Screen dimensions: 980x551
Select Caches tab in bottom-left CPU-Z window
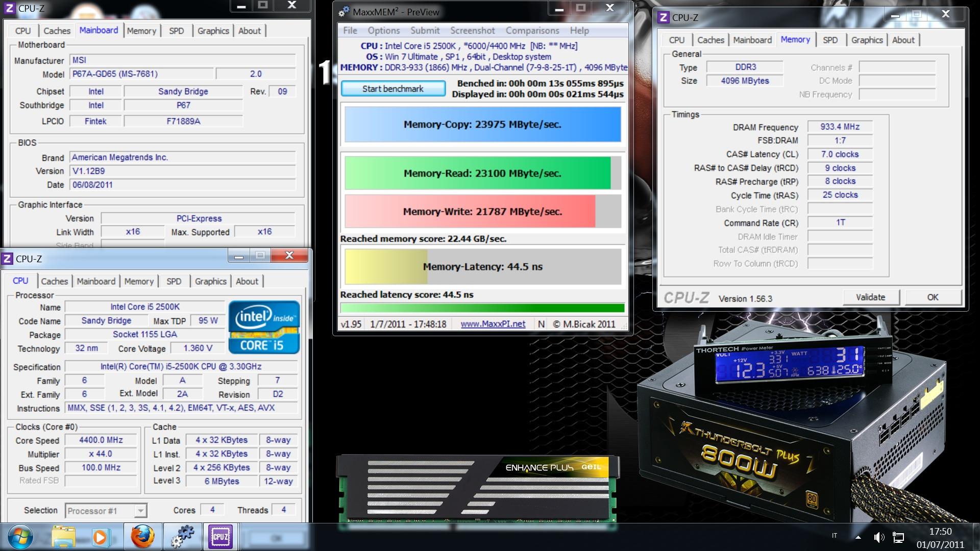[54, 282]
